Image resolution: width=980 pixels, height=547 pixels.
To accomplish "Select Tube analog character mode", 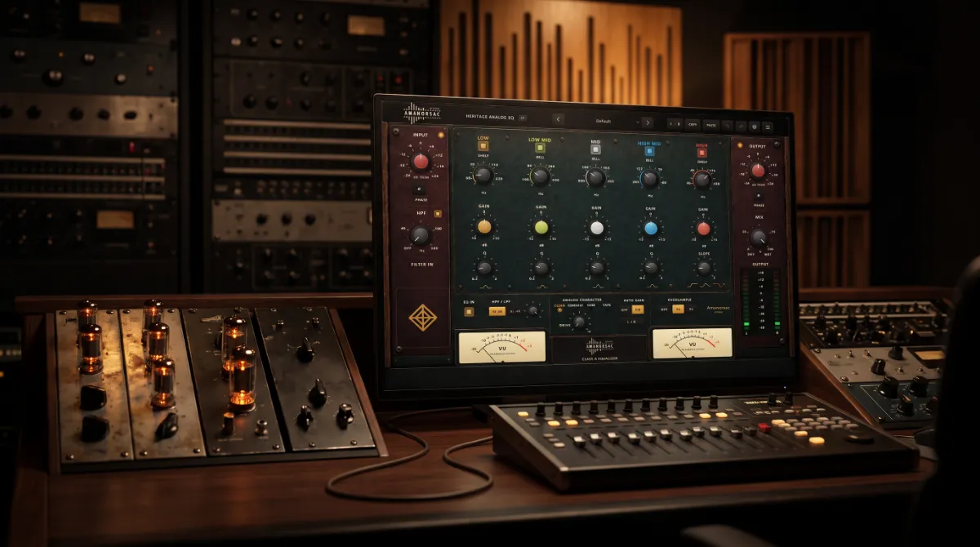I will [x=590, y=305].
